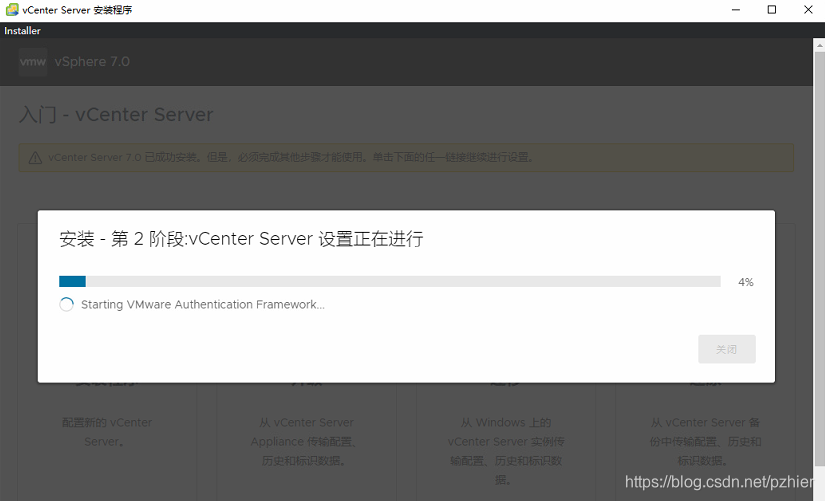This screenshot has height=501, width=825.
Task: Click the dialog title '安装 - 第 2 阶段'
Action: pyautogui.click(x=241, y=239)
